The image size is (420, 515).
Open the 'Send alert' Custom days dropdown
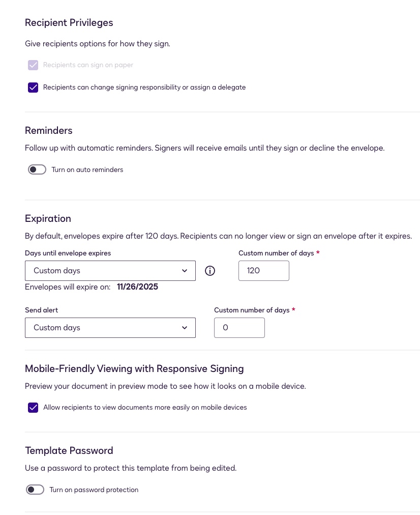[x=110, y=328]
